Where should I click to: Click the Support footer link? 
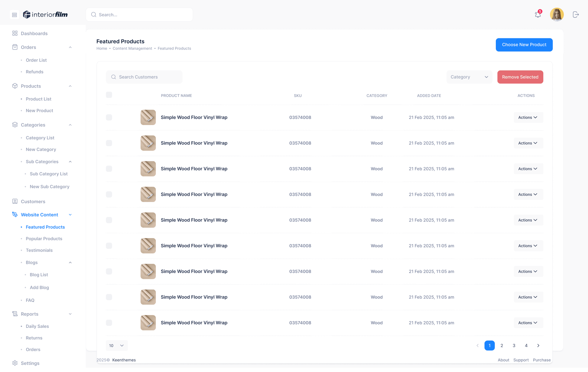tap(521, 360)
